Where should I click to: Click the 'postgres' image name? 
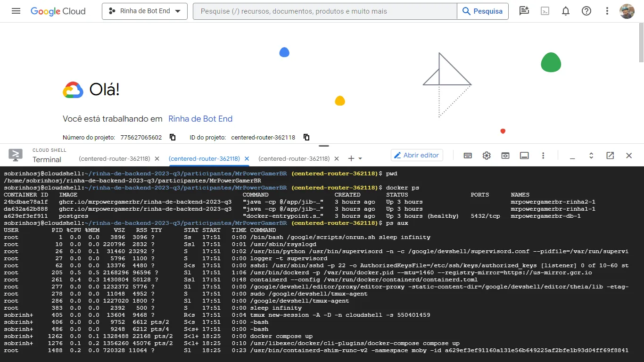(74, 216)
